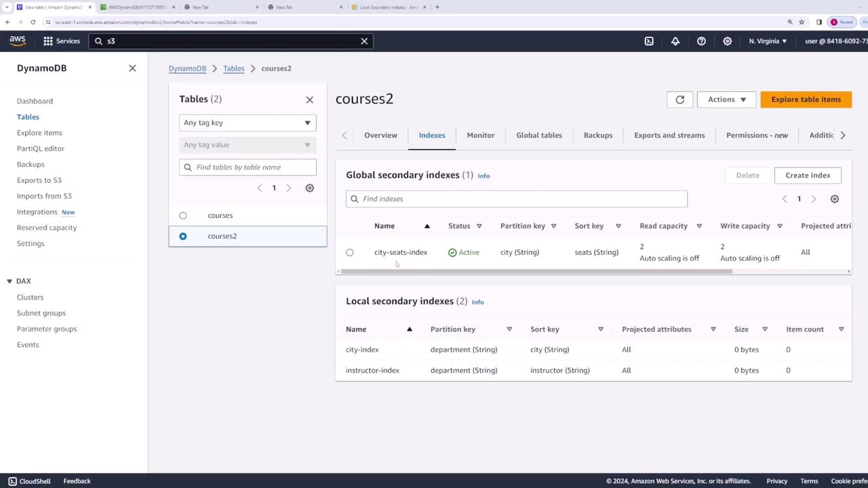
Task: Expand the Actions dropdown menu
Action: 726,100
